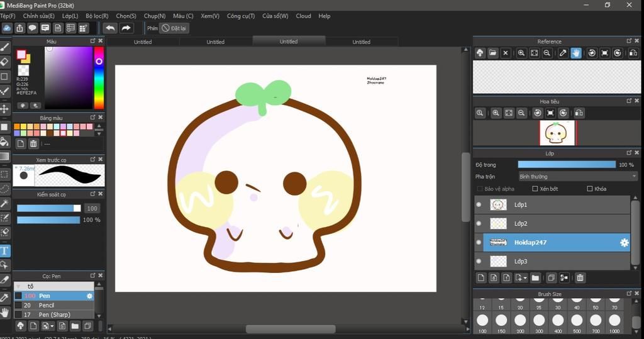Select the Eraser tool in left toolbar
This screenshot has height=339, width=644.
point(4,62)
